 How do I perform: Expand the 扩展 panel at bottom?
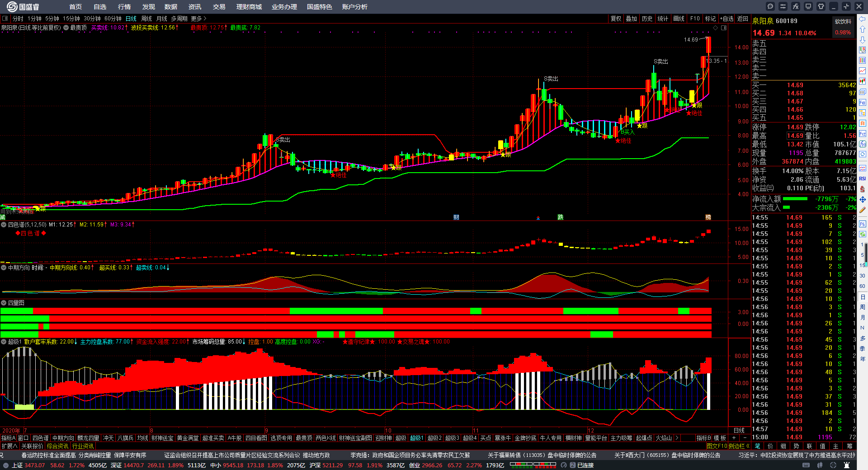click(9, 446)
